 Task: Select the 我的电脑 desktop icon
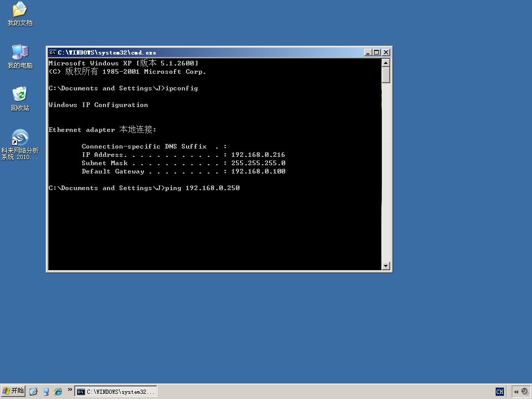pos(20,56)
